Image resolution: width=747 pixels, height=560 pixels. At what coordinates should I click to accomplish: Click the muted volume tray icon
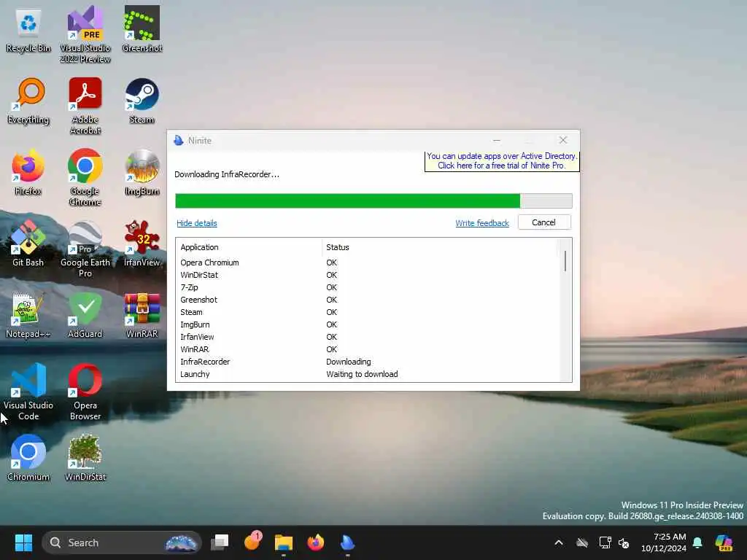[624, 542]
